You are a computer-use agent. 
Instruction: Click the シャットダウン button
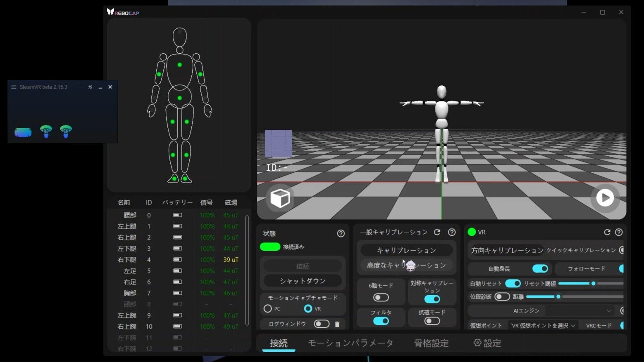click(x=303, y=281)
